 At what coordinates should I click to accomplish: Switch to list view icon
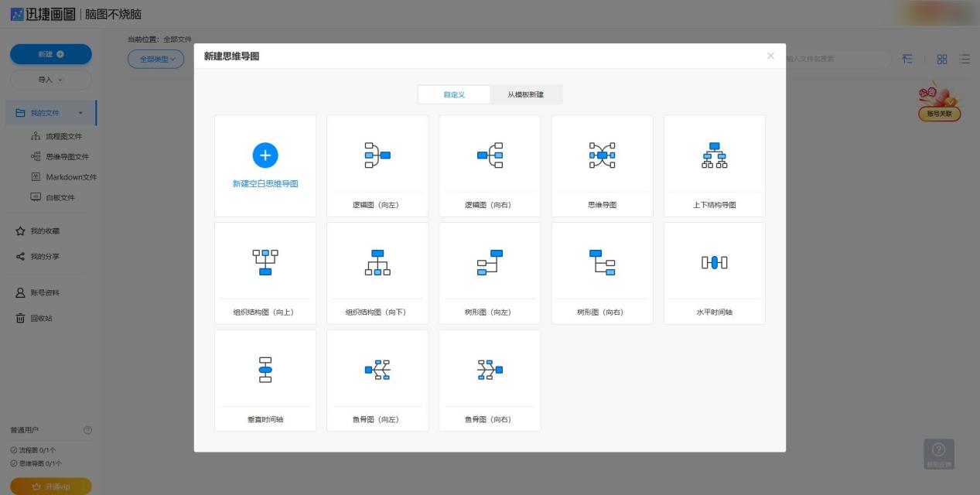[965, 59]
